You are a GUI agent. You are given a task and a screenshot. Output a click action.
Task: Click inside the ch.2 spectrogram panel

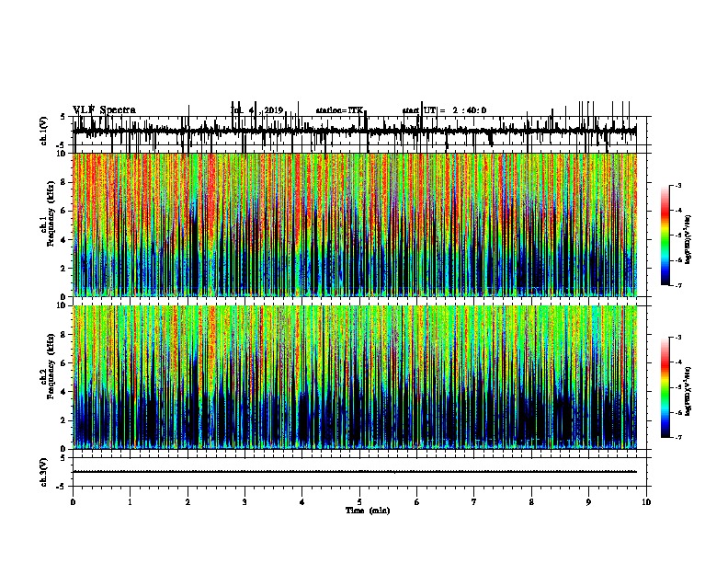tap(355, 377)
